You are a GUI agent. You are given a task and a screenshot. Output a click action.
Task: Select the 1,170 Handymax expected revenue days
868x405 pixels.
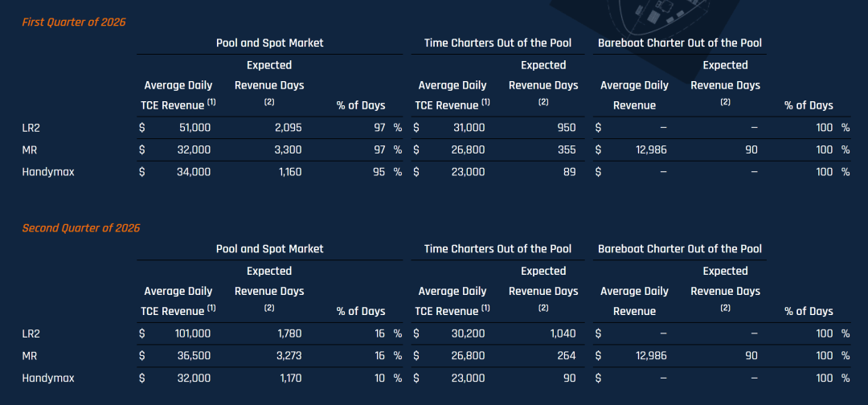(x=286, y=378)
